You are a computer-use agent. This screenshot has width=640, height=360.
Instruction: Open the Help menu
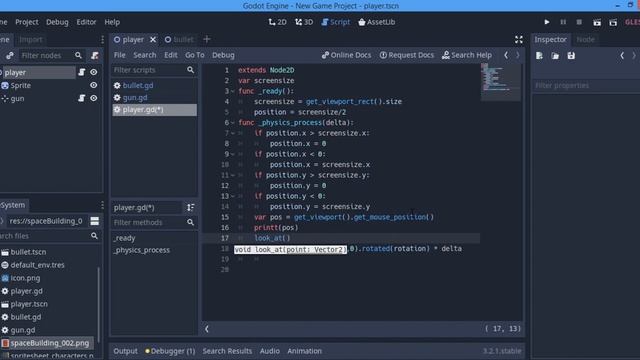[x=112, y=22]
